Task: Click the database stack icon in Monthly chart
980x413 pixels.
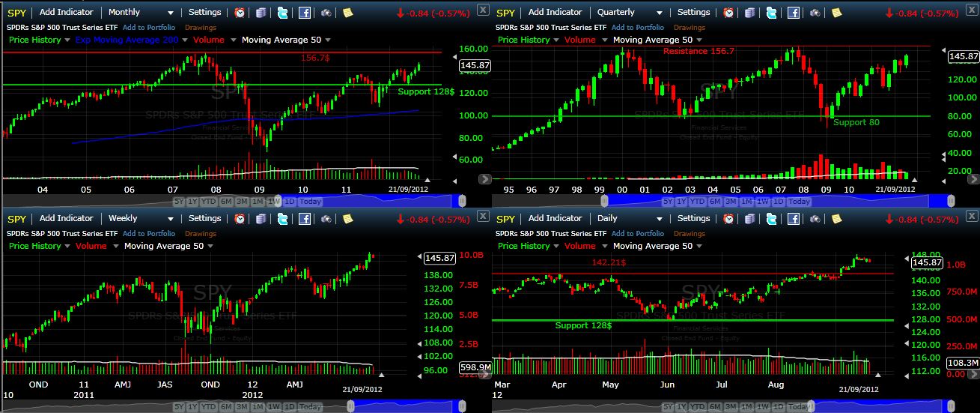Action: coord(261,13)
